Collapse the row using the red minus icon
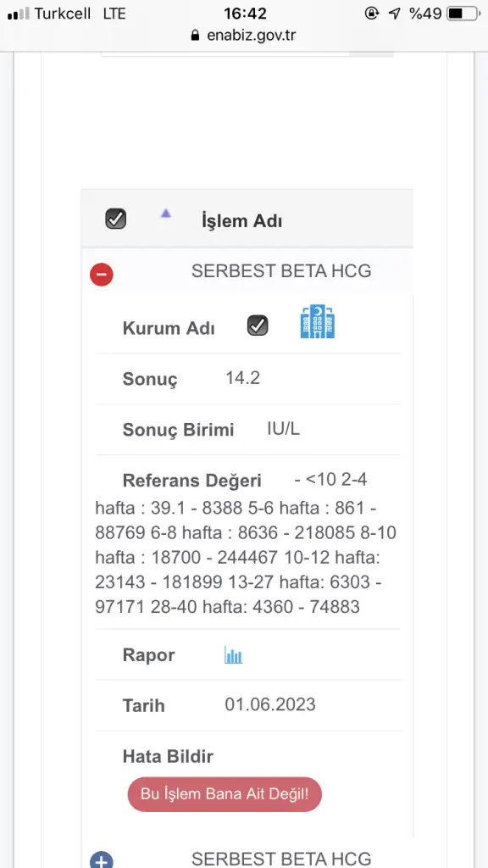 point(102,275)
